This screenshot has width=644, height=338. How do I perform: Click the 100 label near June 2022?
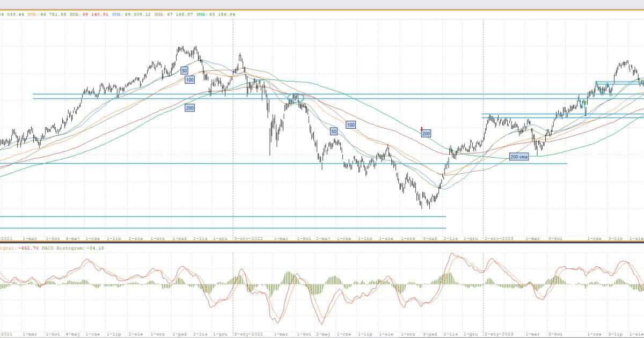point(350,124)
